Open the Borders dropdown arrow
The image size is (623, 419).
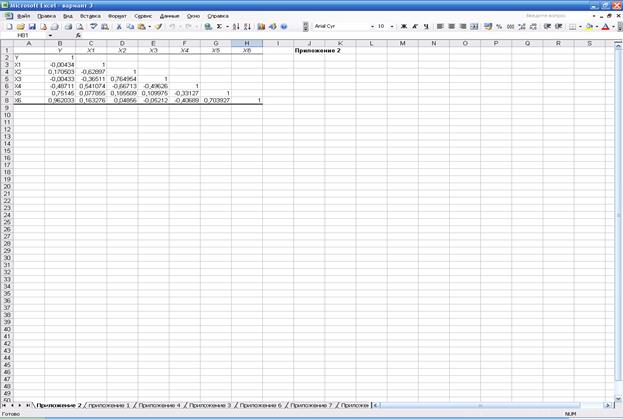[x=580, y=27]
